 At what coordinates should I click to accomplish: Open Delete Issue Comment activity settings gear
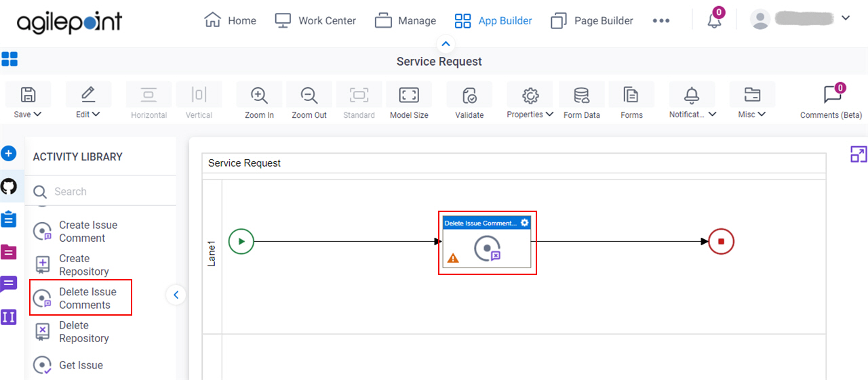click(524, 222)
